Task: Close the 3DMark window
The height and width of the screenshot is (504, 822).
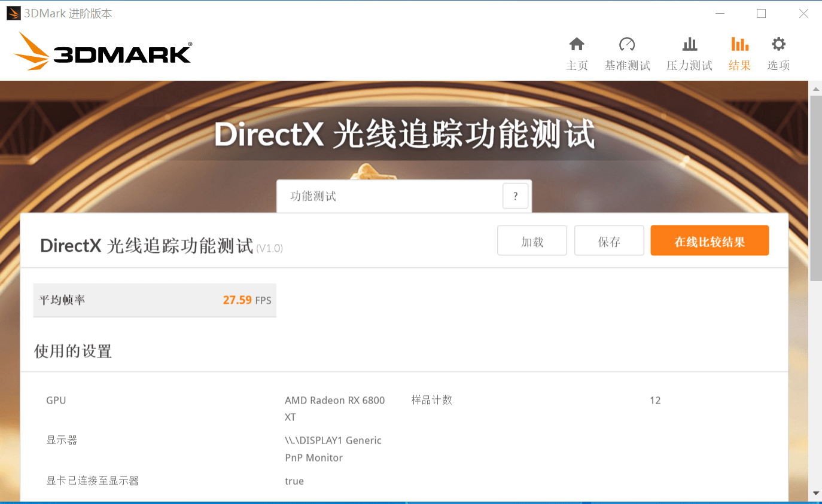Action: tap(803, 13)
